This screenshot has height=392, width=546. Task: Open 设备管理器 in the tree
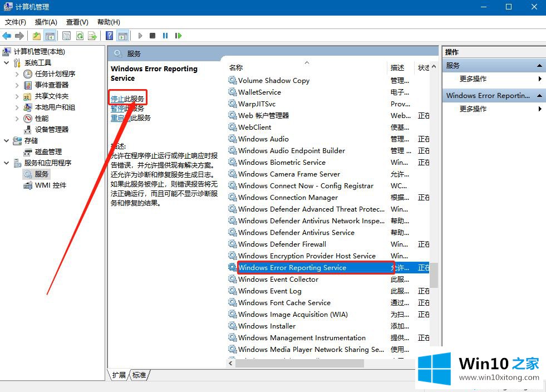click(52, 130)
